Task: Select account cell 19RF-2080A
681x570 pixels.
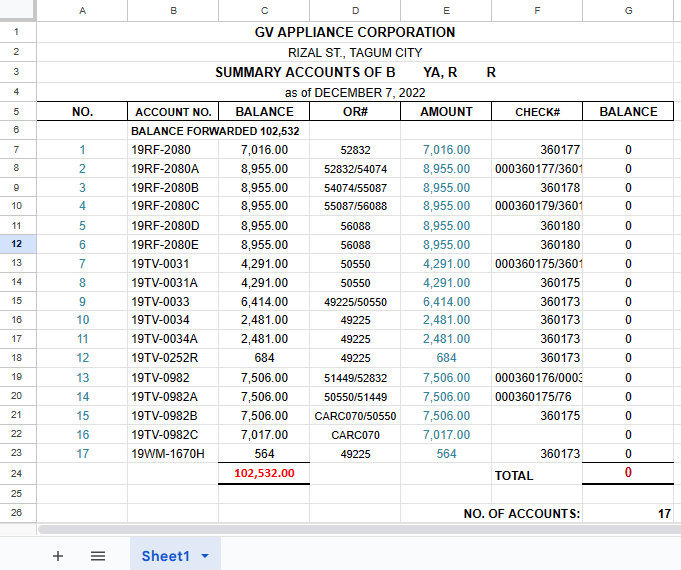Action: (x=173, y=169)
